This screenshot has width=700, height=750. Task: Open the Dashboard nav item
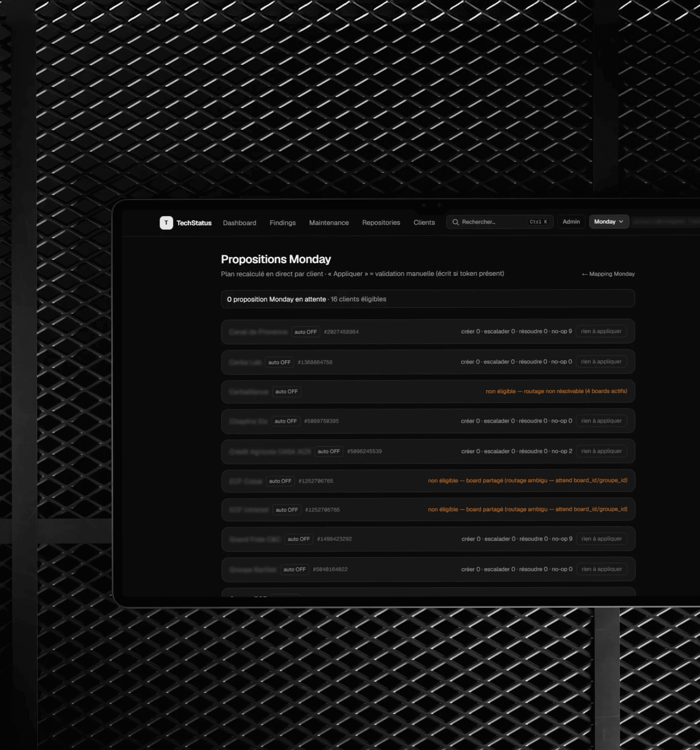[x=239, y=223]
